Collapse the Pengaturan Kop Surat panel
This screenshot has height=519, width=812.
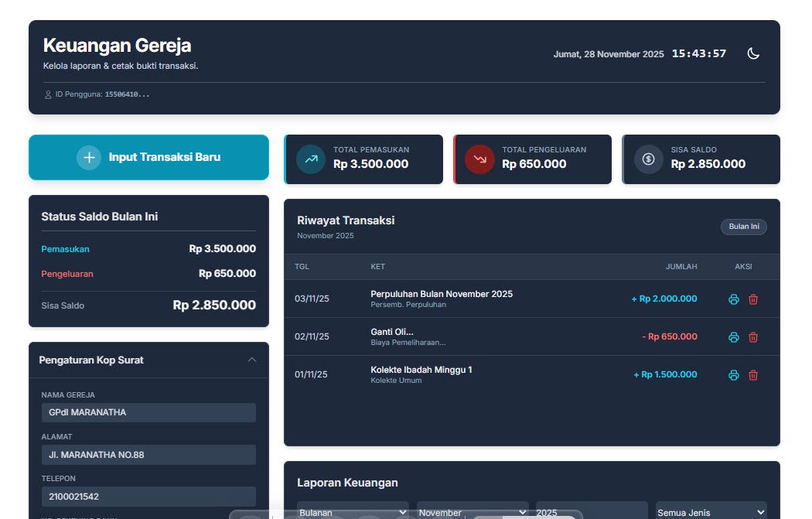coord(251,360)
